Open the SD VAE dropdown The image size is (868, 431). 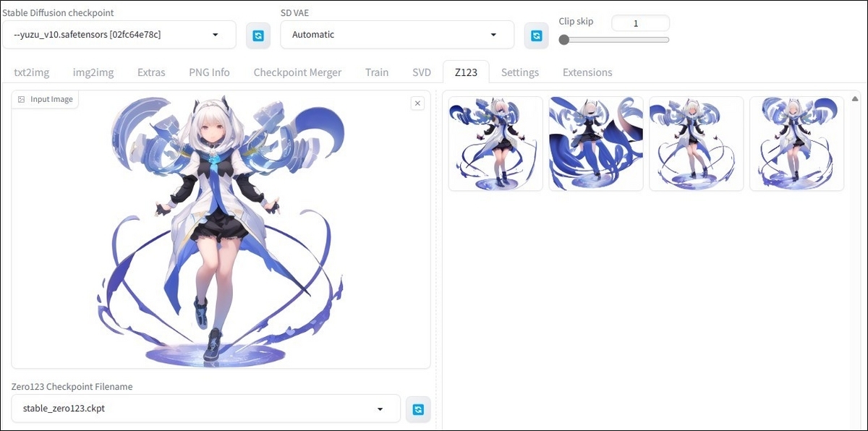pyautogui.click(x=397, y=35)
